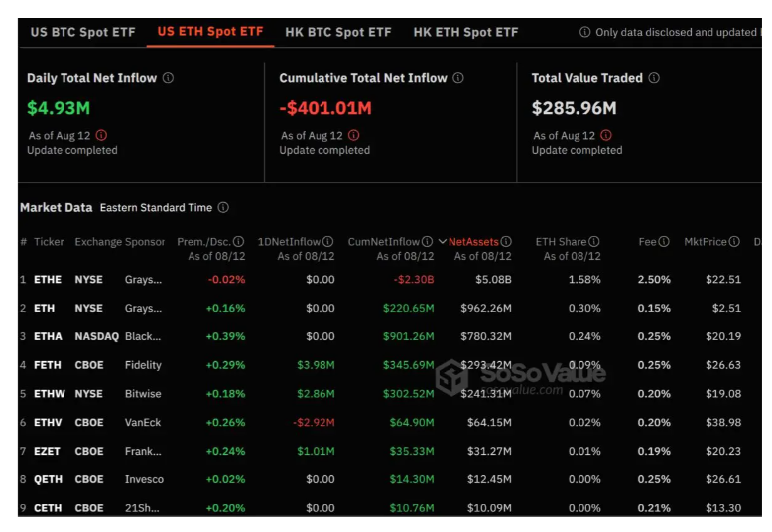Click info icon next to ETH Share header
The height and width of the screenshot is (532, 772).
[593, 242]
